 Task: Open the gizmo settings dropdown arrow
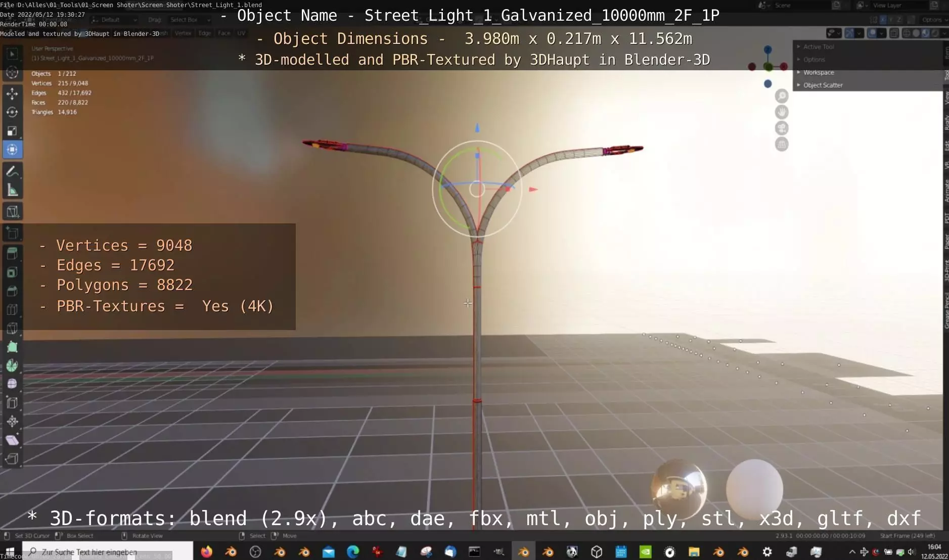click(858, 33)
